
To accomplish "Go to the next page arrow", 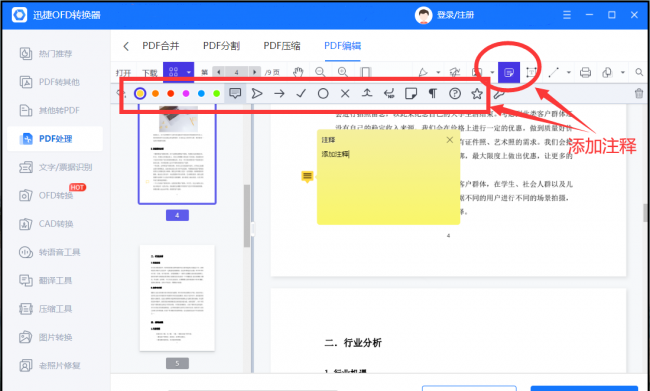I will click(x=255, y=72).
